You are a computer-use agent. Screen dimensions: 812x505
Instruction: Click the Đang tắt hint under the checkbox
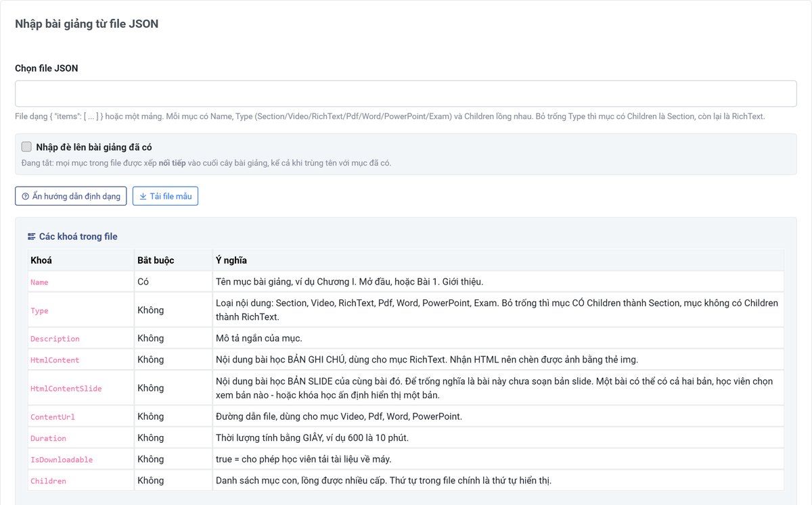point(206,163)
